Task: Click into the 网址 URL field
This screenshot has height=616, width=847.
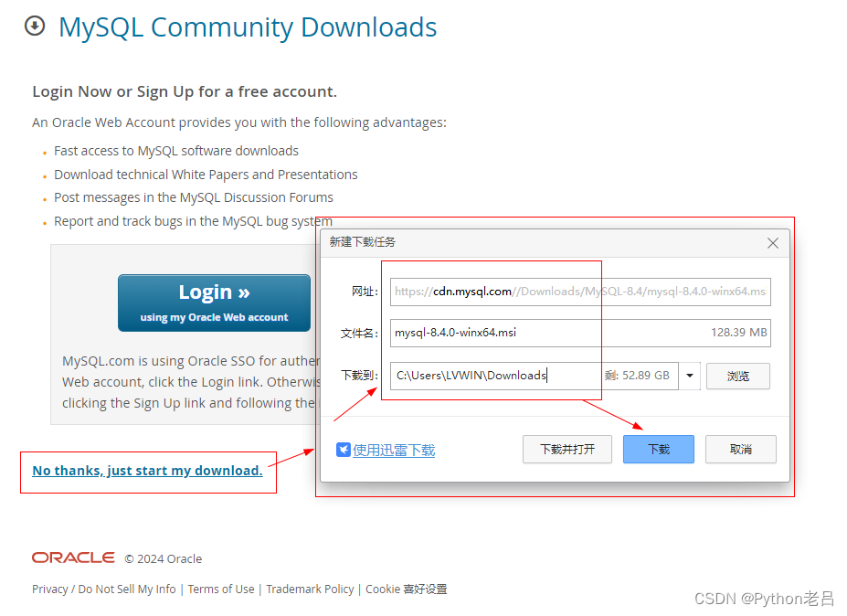Action: tap(580, 292)
